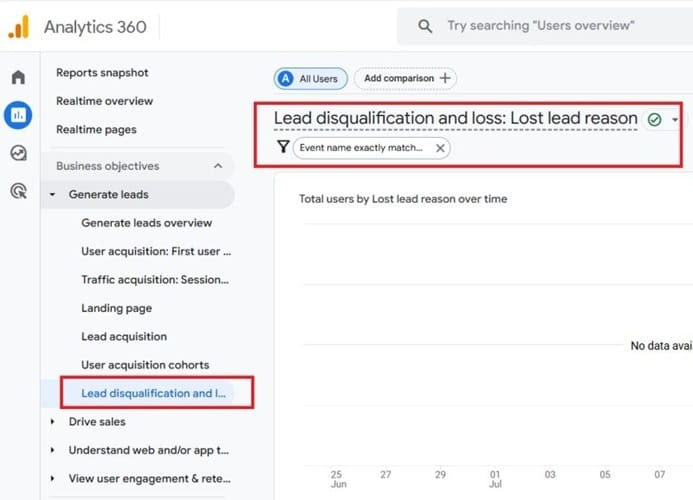The width and height of the screenshot is (693, 500).
Task: Click the Home icon in left rail
Action: click(x=18, y=77)
